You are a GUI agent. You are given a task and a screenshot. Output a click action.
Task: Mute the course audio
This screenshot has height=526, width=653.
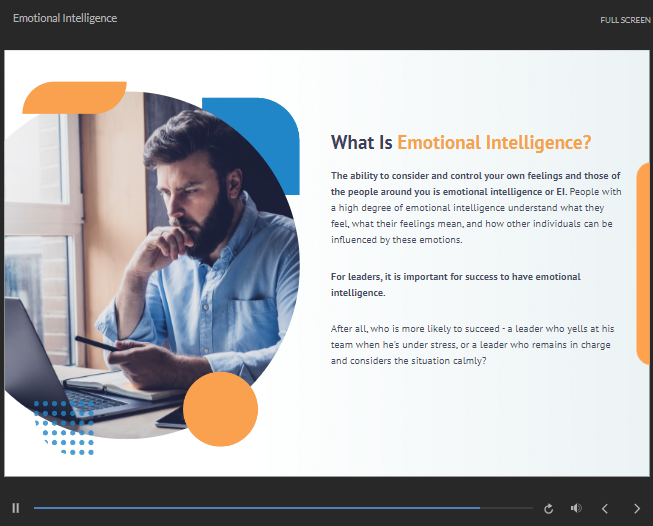tap(576, 508)
